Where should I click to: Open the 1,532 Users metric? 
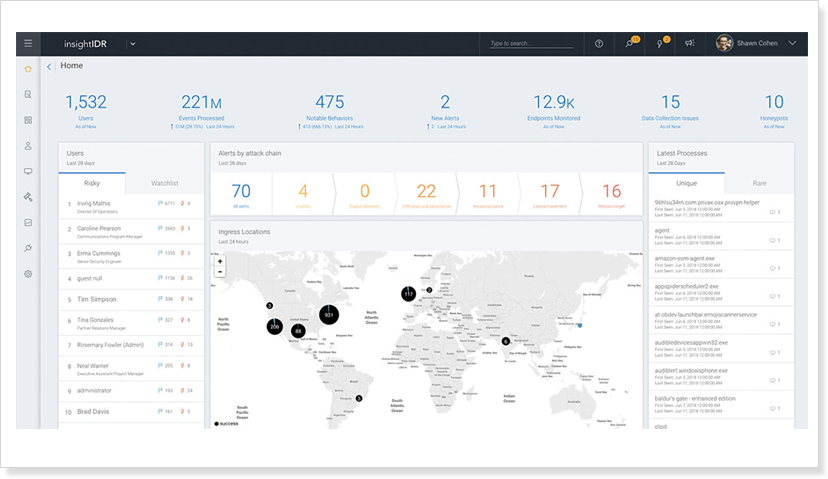86,110
